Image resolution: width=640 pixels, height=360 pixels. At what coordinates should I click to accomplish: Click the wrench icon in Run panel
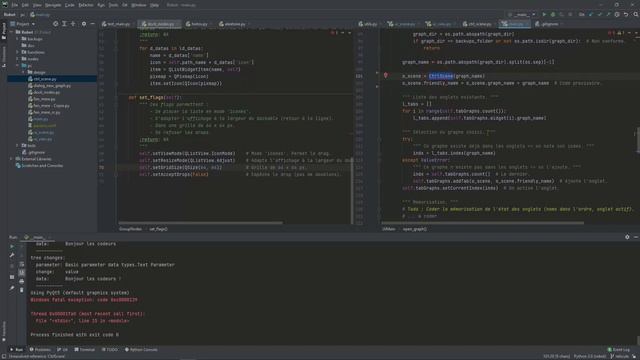tap(12, 256)
